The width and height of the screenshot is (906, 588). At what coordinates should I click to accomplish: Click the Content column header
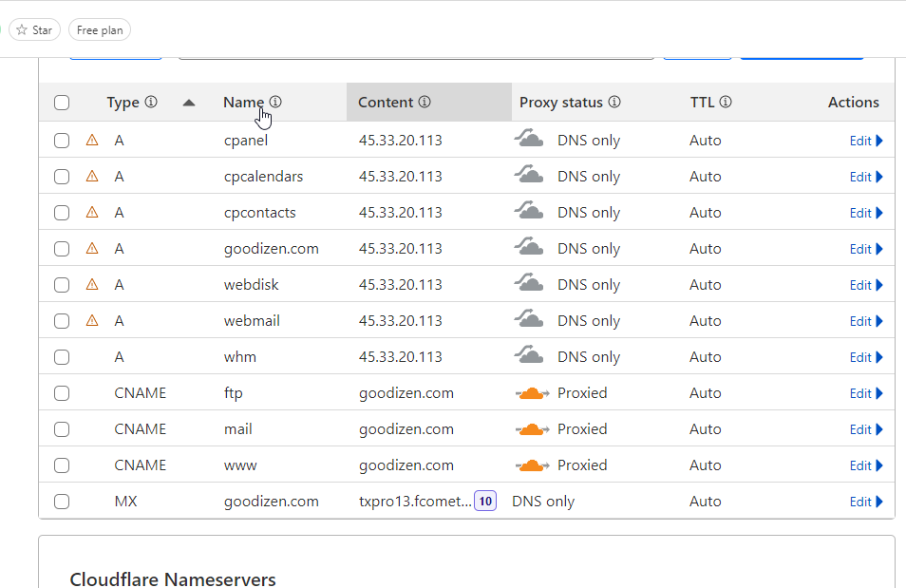386,103
